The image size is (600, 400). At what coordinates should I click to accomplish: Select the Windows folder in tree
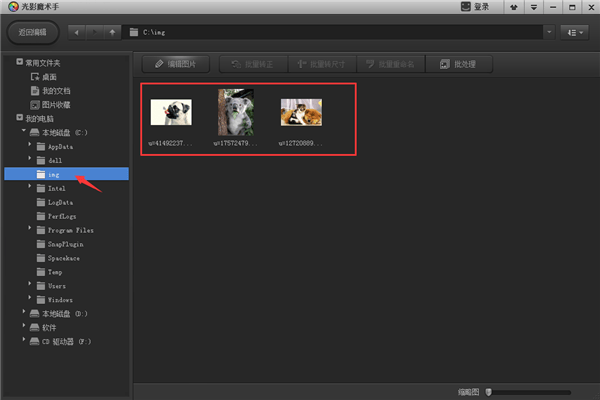pos(60,299)
